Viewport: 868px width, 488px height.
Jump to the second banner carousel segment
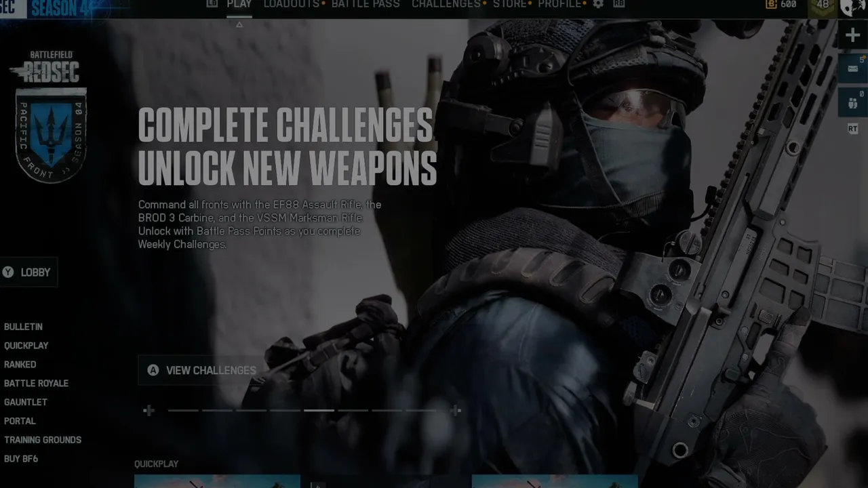(217, 410)
